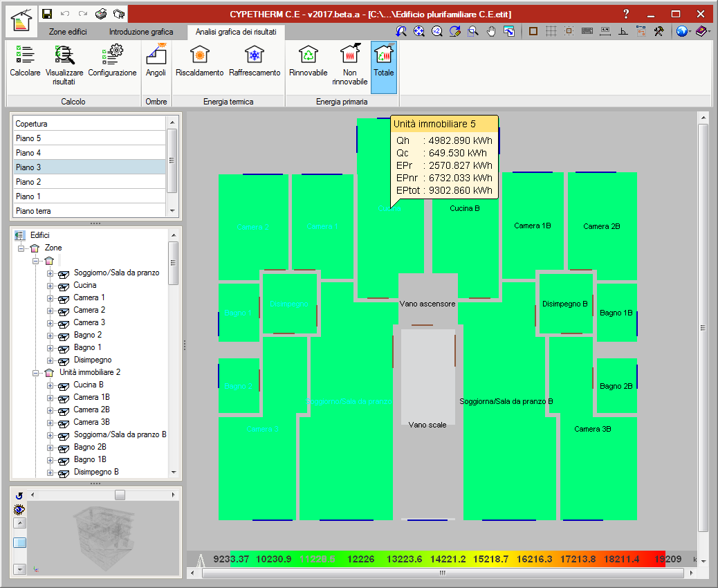Select Piano terra in the floor list
The image size is (718, 588).
pos(89,211)
